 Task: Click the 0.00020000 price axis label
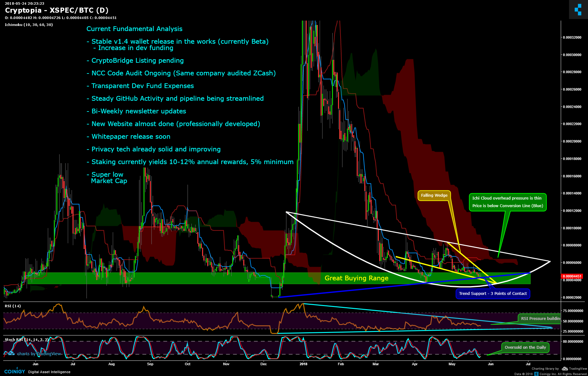572,141
